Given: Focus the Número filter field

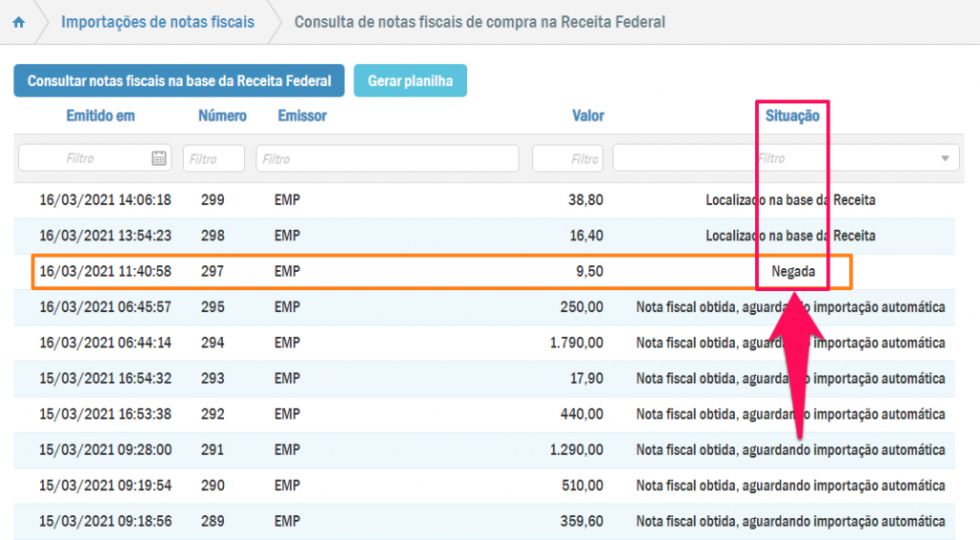Looking at the screenshot, I should [x=212, y=159].
